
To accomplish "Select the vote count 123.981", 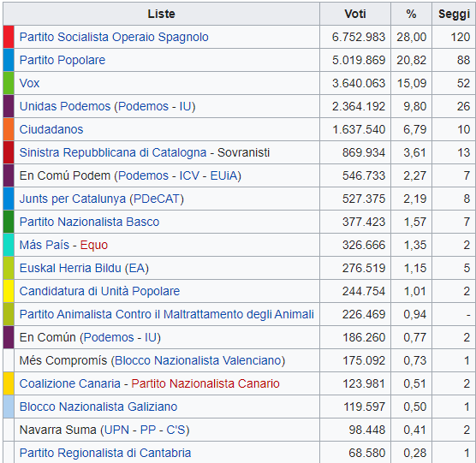I will tap(364, 383).
